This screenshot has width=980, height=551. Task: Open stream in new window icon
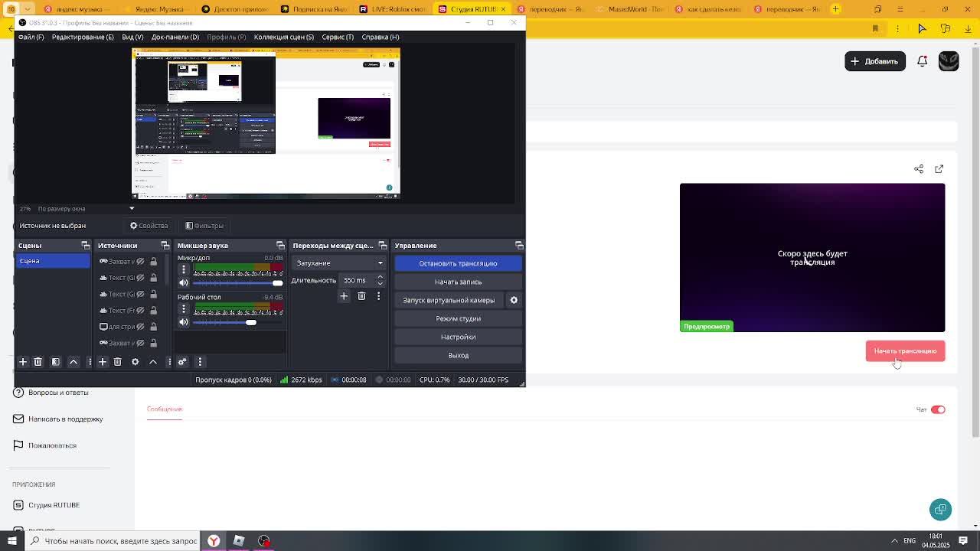click(939, 169)
